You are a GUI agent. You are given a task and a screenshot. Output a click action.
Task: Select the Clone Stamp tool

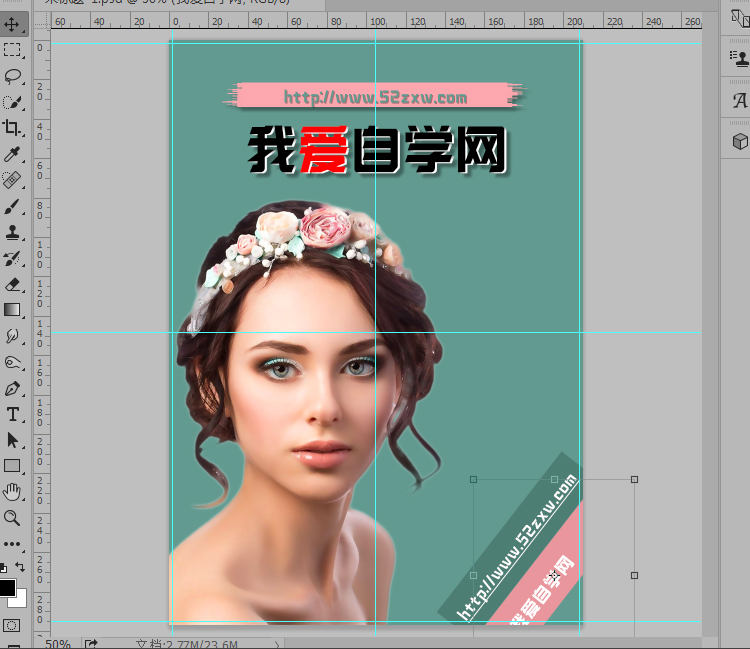point(12,232)
